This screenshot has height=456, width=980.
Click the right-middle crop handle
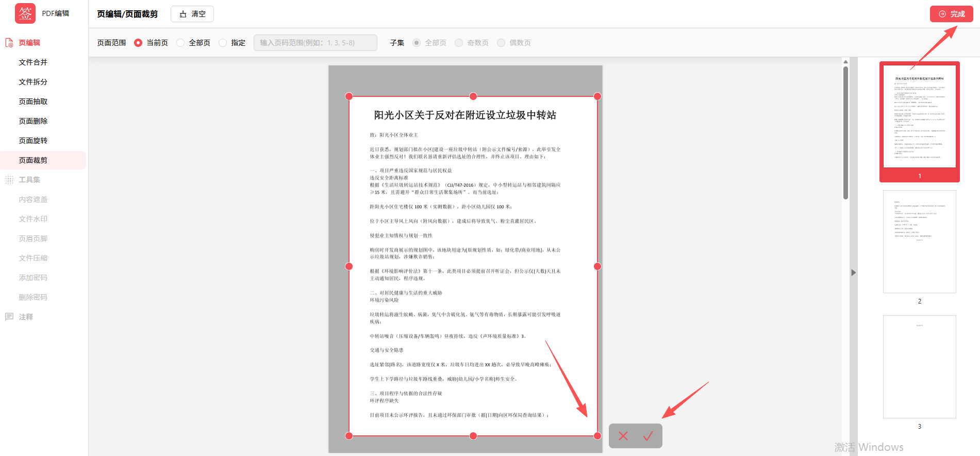[597, 266]
